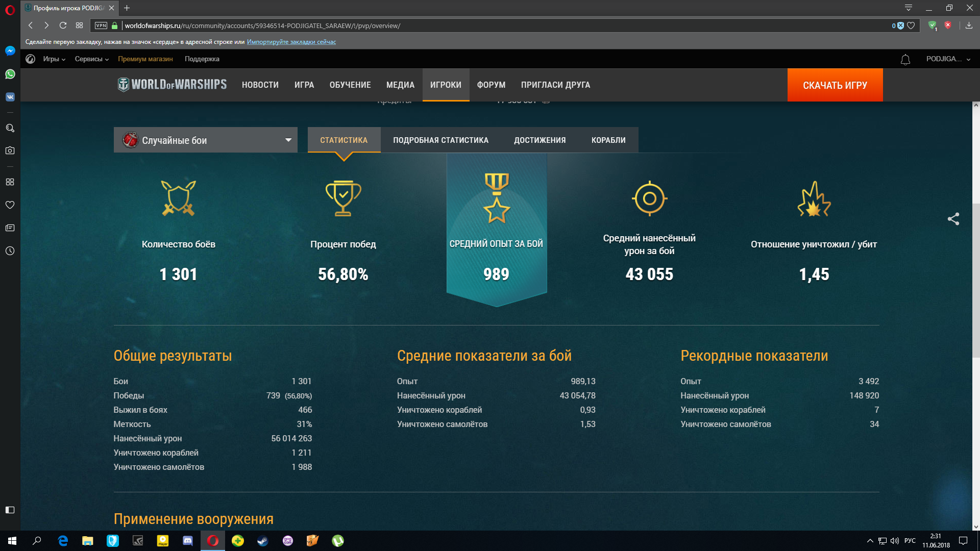Image resolution: width=980 pixels, height=551 pixels.
Task: Go back to previous page
Action: [31, 26]
